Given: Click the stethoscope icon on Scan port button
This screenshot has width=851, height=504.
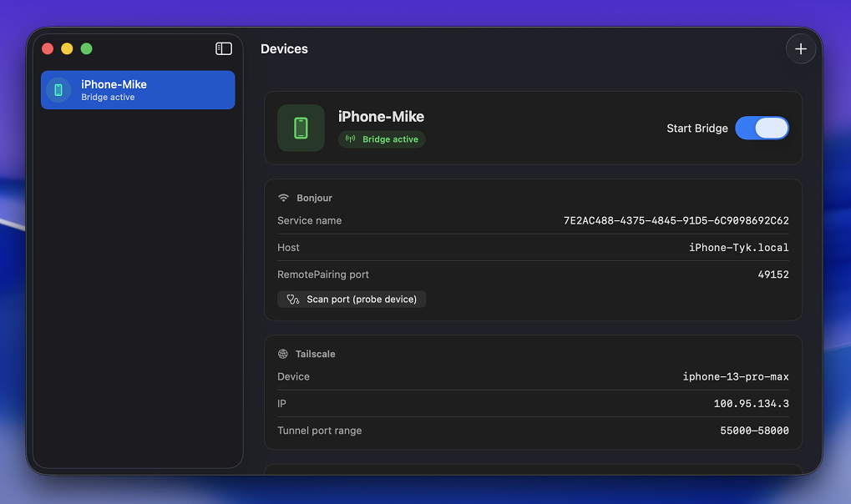Looking at the screenshot, I should click(x=293, y=300).
